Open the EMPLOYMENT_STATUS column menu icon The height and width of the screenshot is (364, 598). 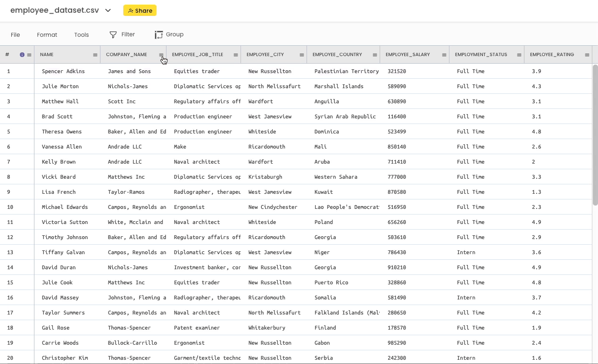(x=519, y=55)
